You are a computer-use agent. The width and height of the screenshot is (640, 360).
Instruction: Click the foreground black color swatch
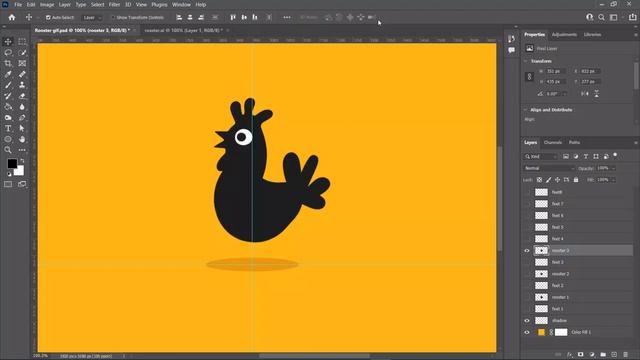click(x=12, y=163)
